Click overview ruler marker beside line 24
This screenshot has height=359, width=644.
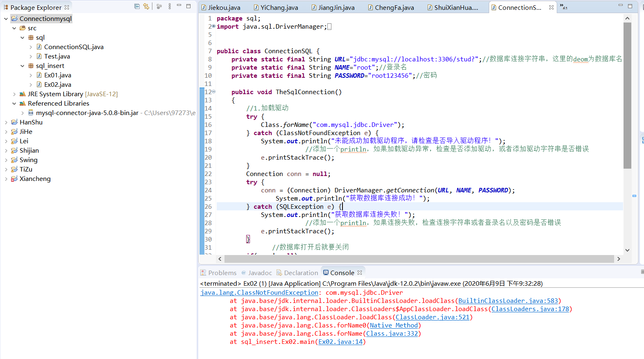pos(634,196)
